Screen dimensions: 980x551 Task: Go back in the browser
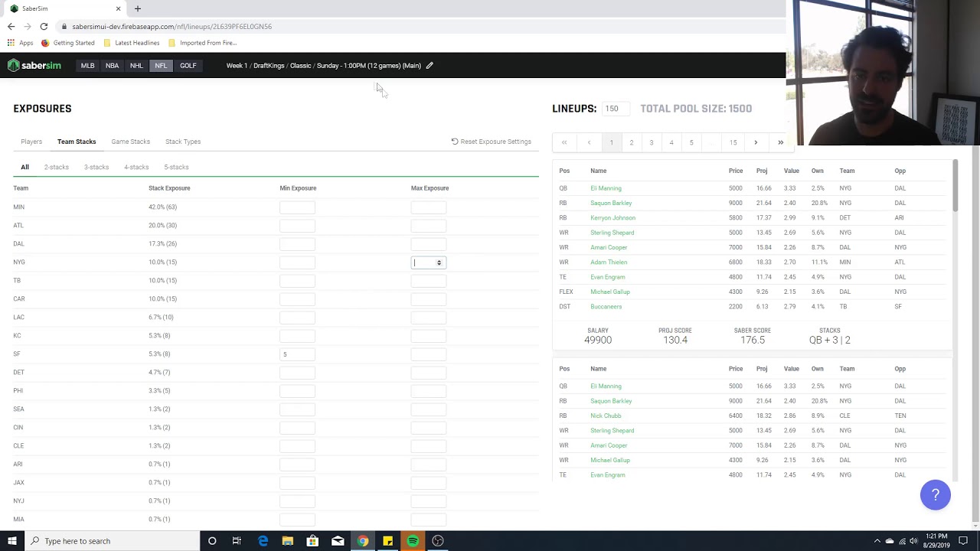pos(11,27)
